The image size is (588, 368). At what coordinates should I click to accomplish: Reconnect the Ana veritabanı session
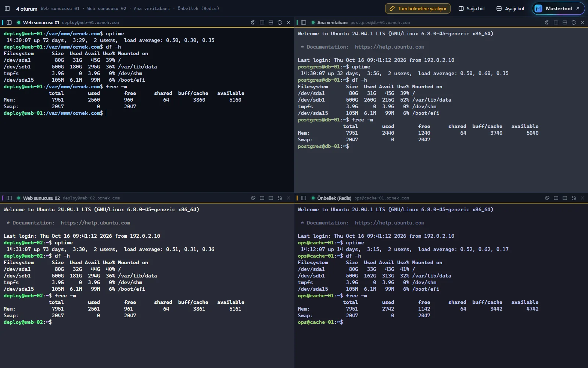[x=574, y=22]
